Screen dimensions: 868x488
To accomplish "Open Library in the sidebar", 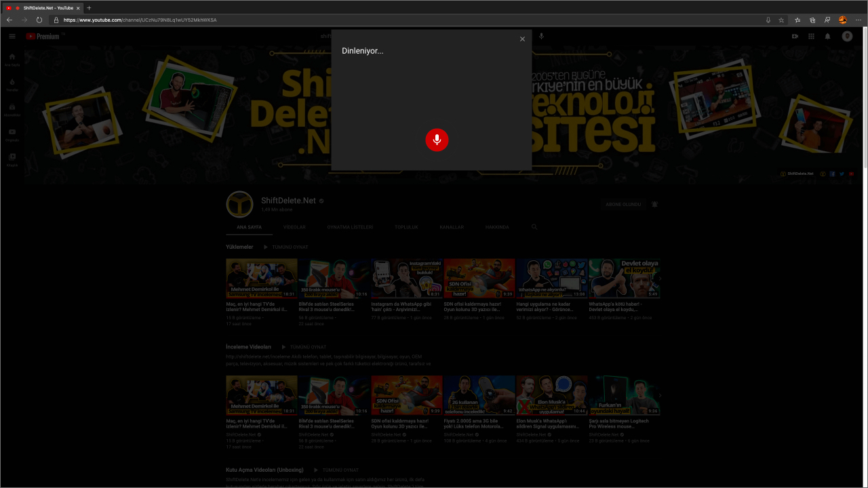I will coord(12,160).
